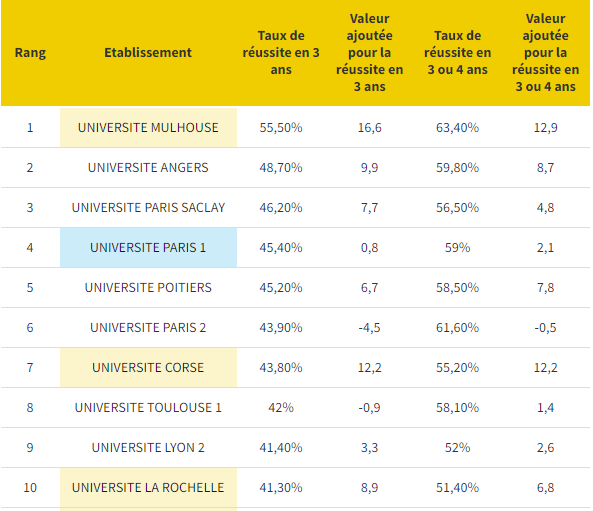Click the UNIVERSITE CORSE cell

[148, 367]
